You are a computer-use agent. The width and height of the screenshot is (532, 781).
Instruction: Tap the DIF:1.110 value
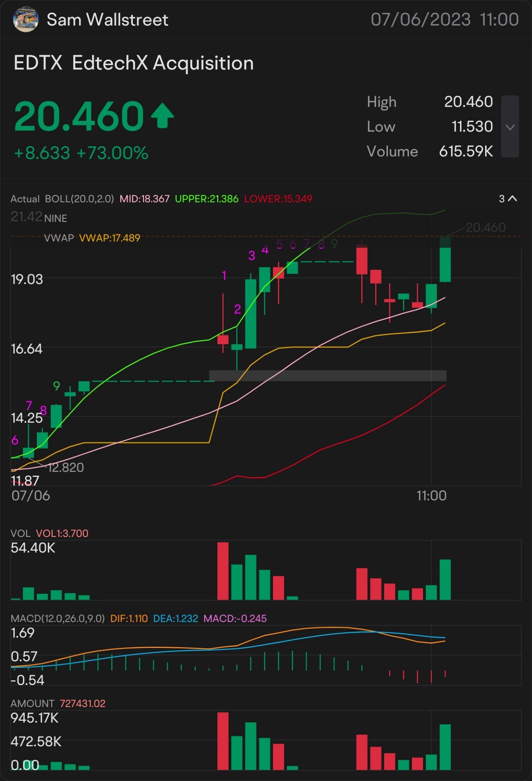(129, 619)
